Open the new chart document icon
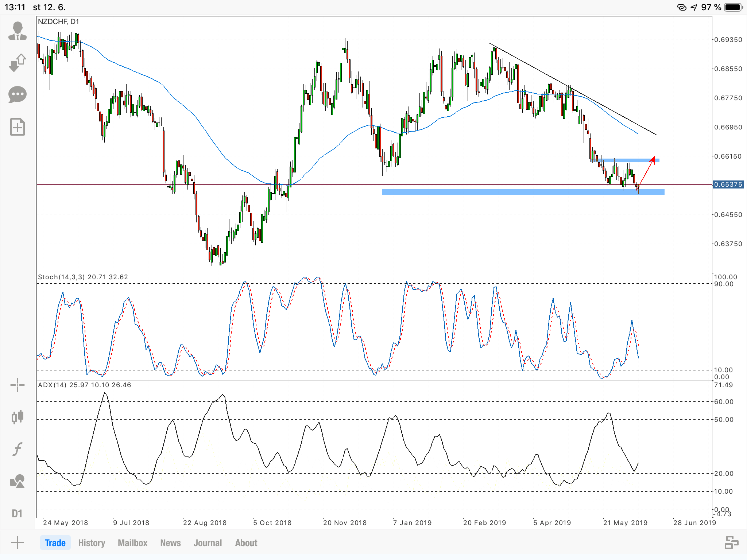Image resolution: width=747 pixels, height=560 pixels. (x=18, y=127)
